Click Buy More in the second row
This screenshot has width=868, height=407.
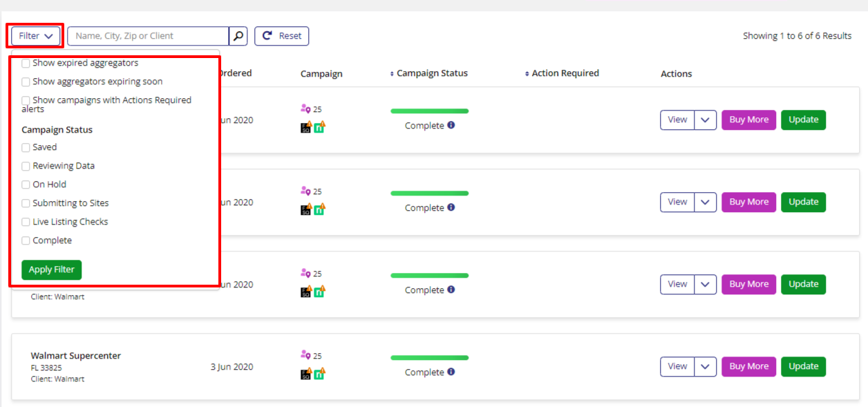click(x=748, y=202)
